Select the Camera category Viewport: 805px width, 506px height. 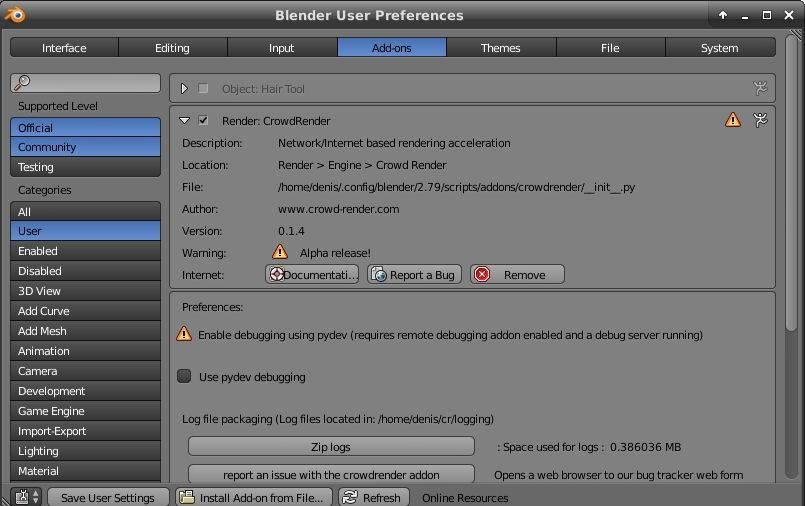[85, 371]
